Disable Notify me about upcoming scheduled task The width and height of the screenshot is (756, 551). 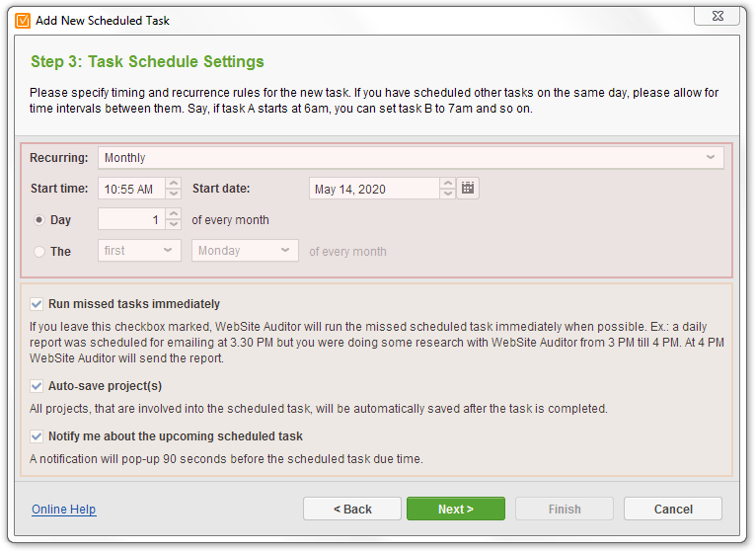(37, 436)
